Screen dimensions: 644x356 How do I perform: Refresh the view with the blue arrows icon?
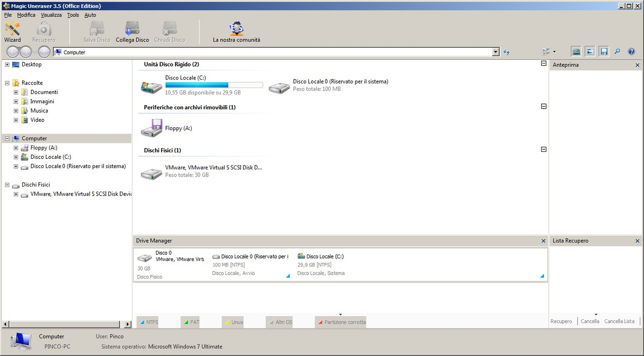(507, 52)
